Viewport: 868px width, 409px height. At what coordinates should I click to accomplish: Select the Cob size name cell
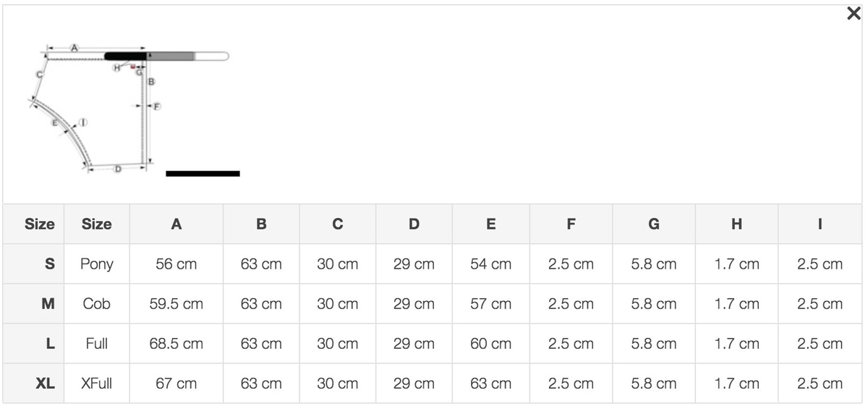pos(97,304)
